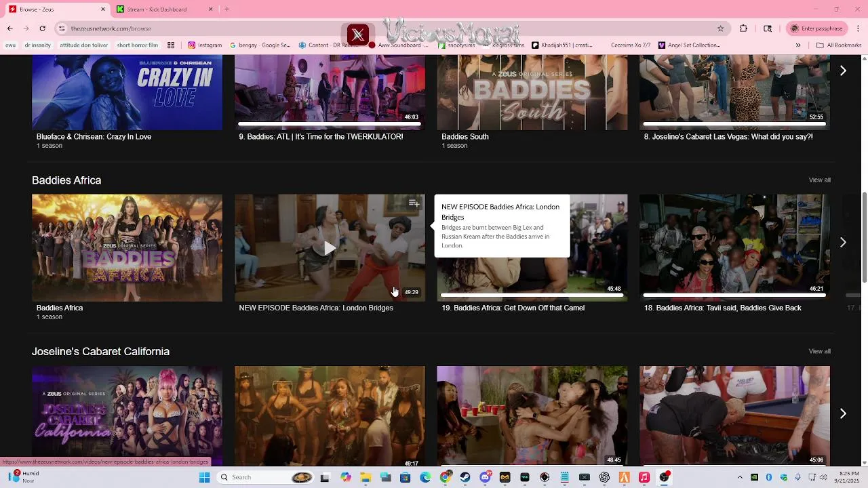868x488 pixels.
Task: Open the 'Ceeesims Xo 7/7' bookmark
Action: [631, 45]
